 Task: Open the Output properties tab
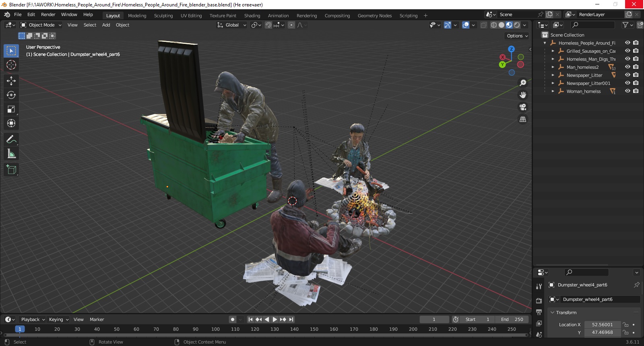(x=539, y=312)
